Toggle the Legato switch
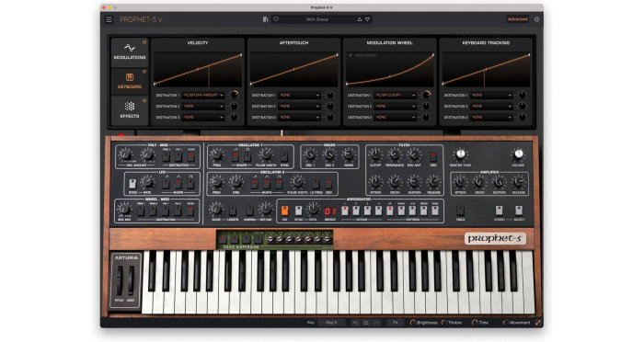Image resolution: width=644 pixels, height=342 pixels. (233, 211)
